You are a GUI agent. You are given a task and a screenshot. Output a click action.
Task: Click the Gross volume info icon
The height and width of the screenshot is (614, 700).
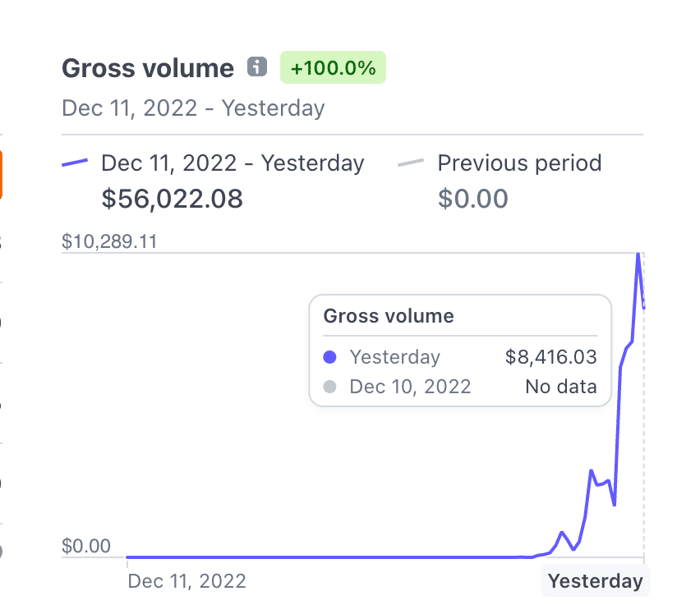click(x=257, y=67)
